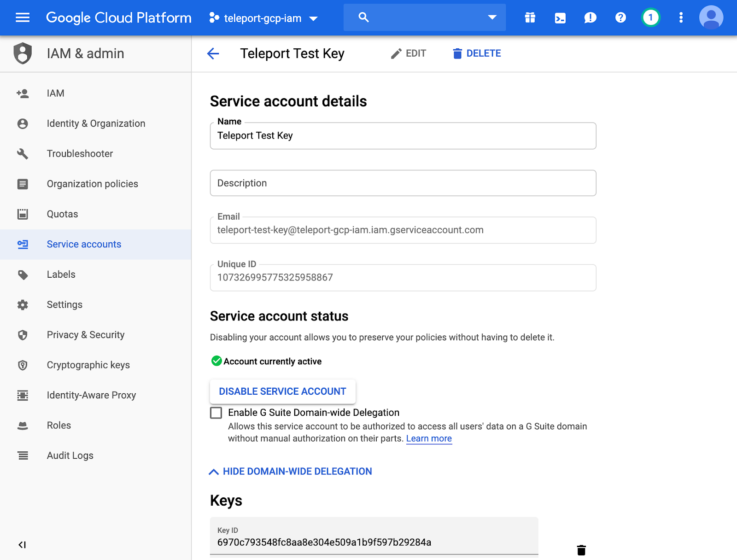
Task: Click the Troubleshooter wrench icon
Action: (23, 154)
